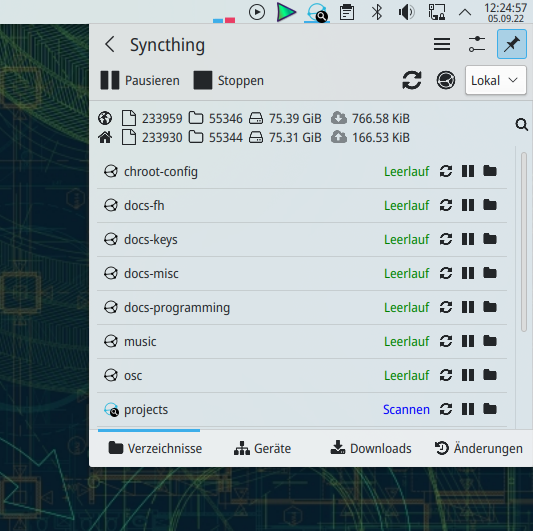Image resolution: width=533 pixels, height=531 pixels.
Task: Open the osc folder location
Action: click(x=490, y=375)
